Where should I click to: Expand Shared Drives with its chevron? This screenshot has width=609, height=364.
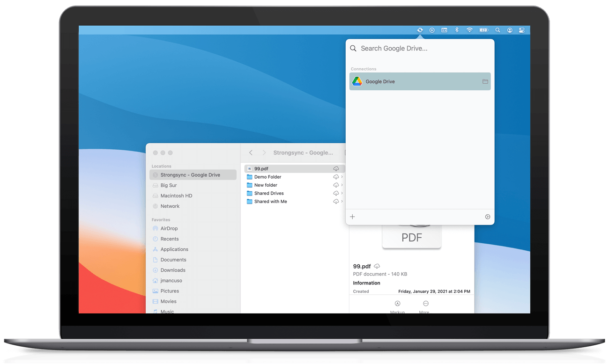342,193
